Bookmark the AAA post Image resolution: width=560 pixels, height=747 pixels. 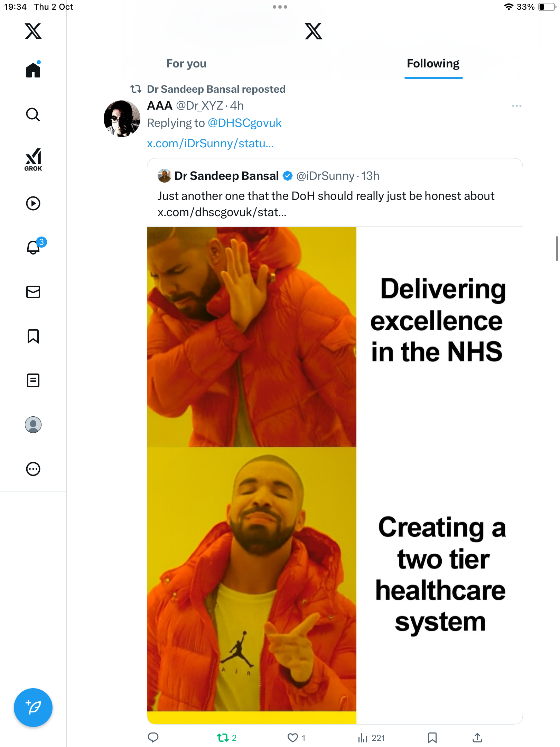[432, 738]
